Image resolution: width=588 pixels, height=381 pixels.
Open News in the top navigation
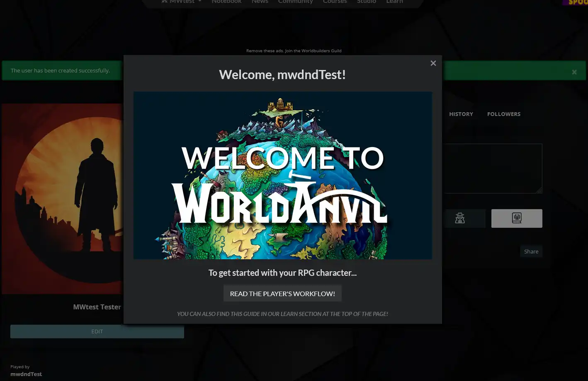click(260, 2)
